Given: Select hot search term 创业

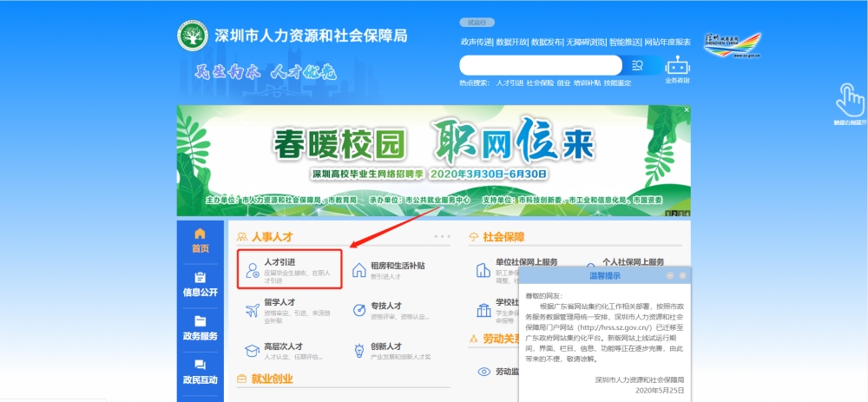Looking at the screenshot, I should (563, 83).
